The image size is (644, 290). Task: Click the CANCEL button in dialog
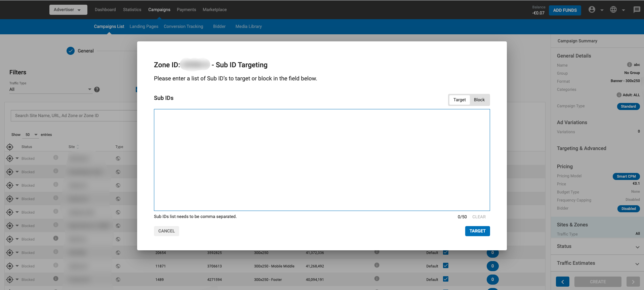pos(166,231)
